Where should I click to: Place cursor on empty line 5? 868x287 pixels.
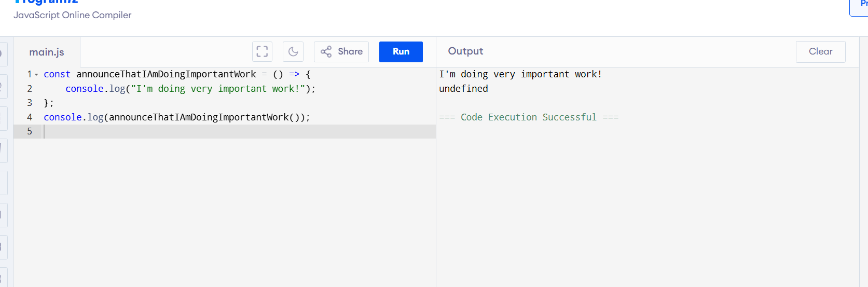pos(208,131)
